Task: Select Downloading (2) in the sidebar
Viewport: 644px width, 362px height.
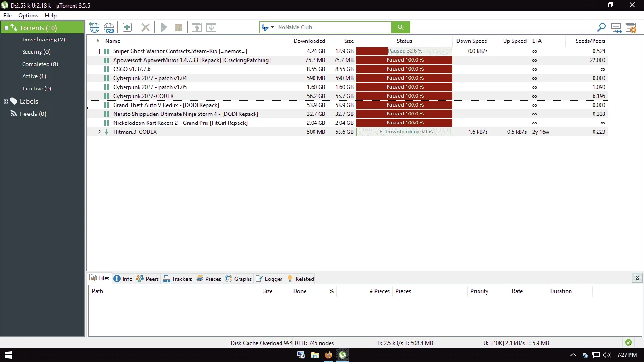Action: coord(43,40)
